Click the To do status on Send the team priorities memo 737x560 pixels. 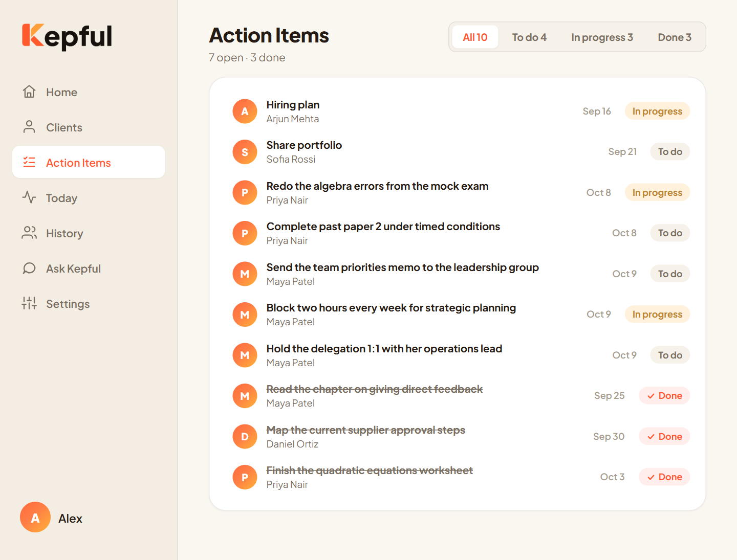[670, 274]
